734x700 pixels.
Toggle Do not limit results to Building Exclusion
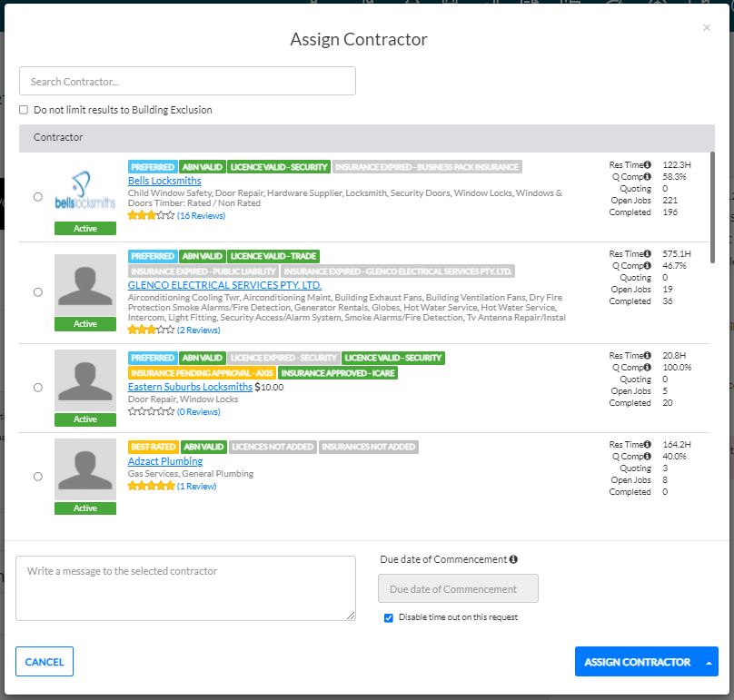[x=24, y=110]
